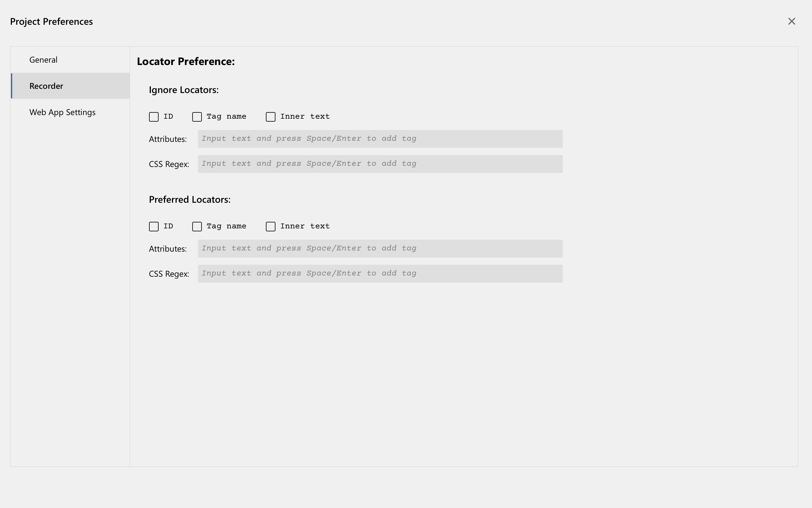Viewport: 812px width, 508px height.
Task: Toggle Inner text under Preferred Locators
Action: (x=270, y=227)
